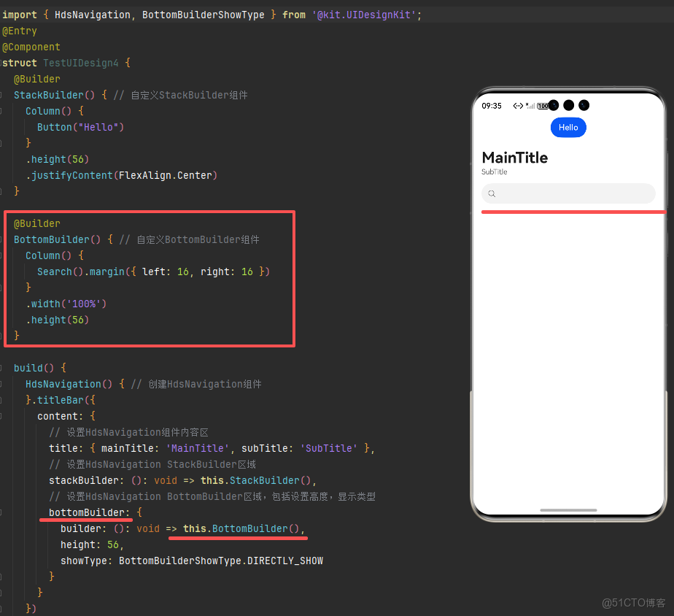Click the comment 设置HdsNavigation组件内容区

coord(138,432)
